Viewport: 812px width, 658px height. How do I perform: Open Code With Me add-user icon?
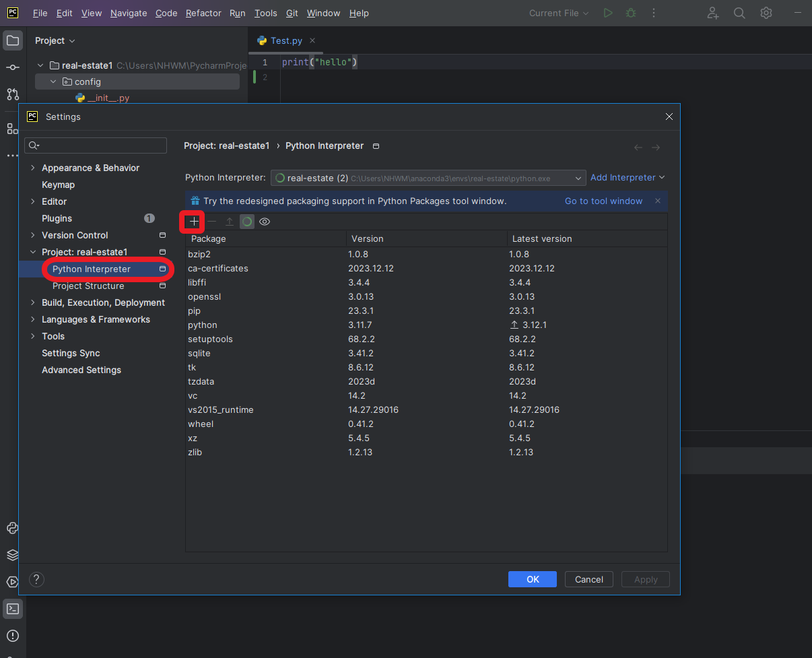713,13
